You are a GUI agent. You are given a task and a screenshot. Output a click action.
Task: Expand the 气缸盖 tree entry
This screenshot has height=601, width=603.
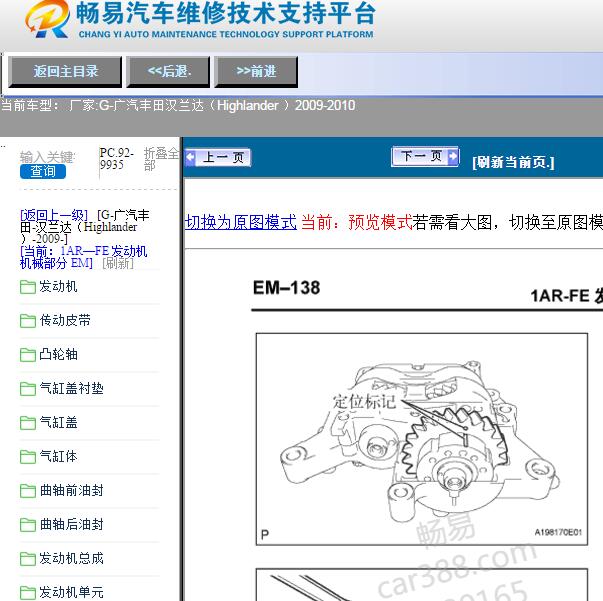tap(58, 422)
